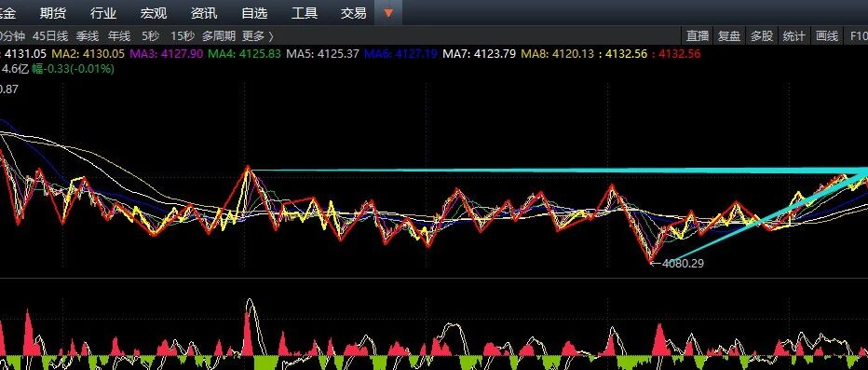The width and height of the screenshot is (868, 370).
Task: Click the 复盘 replay button
Action: (x=729, y=36)
